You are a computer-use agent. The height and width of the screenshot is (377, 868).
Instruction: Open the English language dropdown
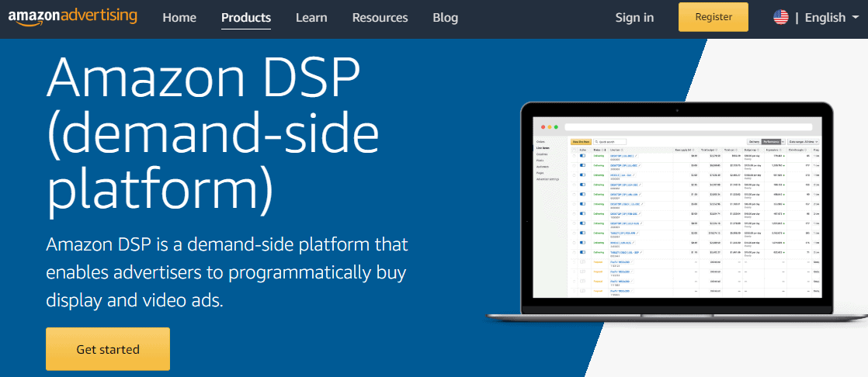832,18
